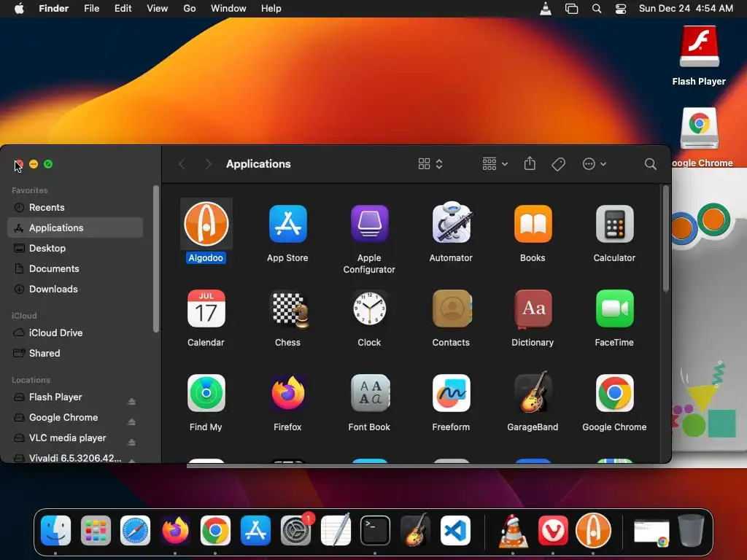Image resolution: width=747 pixels, height=560 pixels.
Task: Open the Window menu
Action: (228, 9)
